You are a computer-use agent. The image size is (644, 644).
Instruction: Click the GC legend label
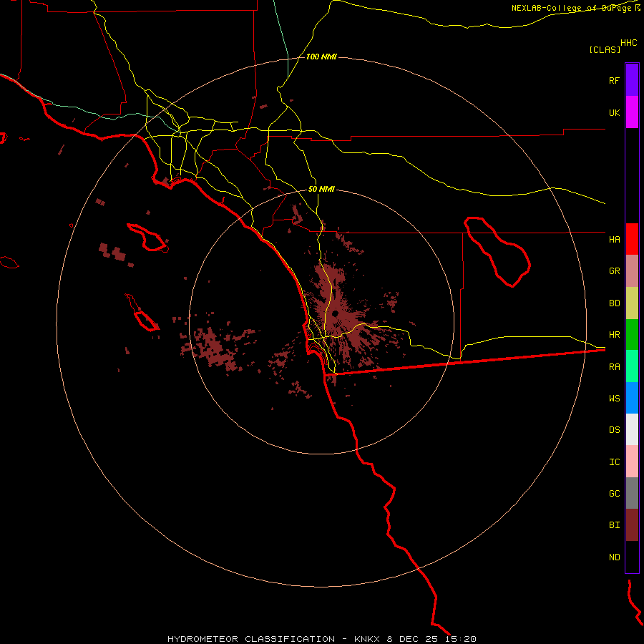(x=614, y=494)
